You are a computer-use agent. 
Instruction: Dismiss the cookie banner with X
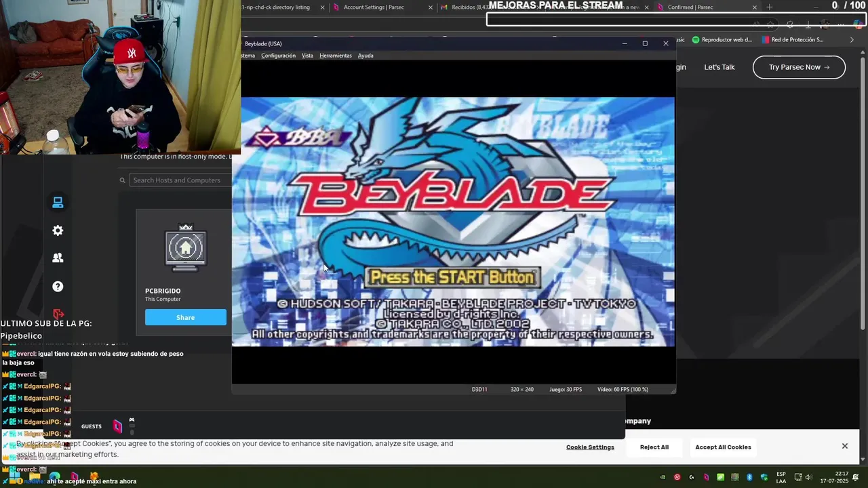[x=845, y=446]
